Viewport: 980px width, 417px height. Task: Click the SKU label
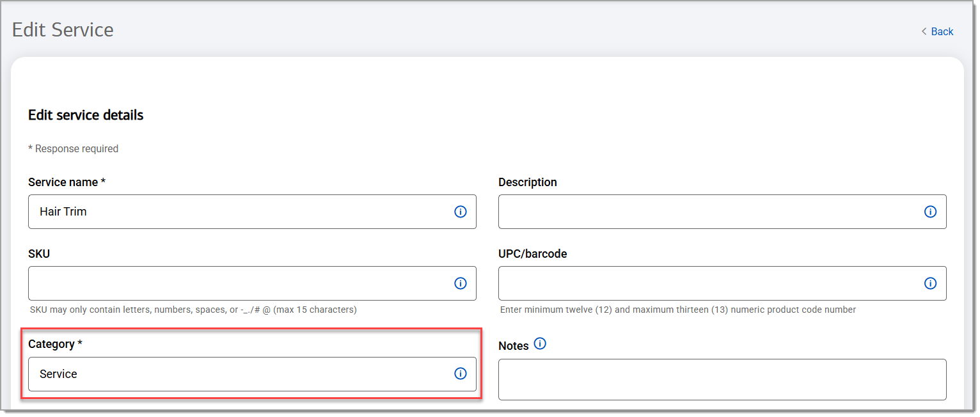[x=39, y=254]
